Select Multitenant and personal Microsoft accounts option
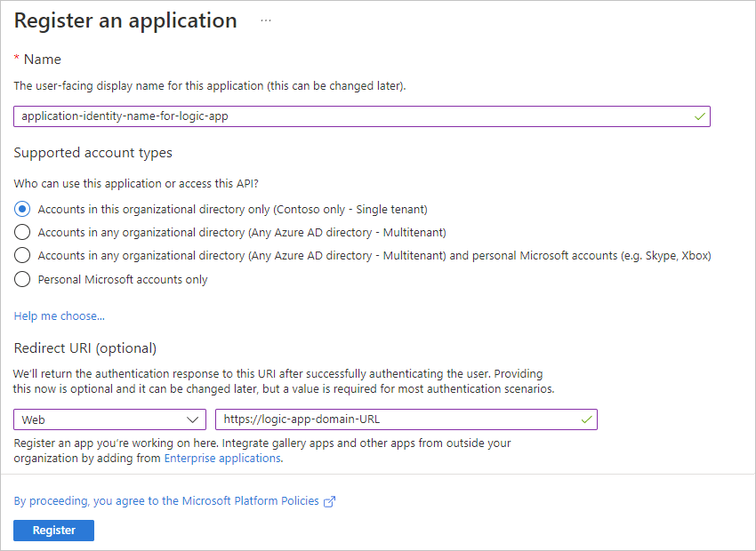756x551 pixels. pos(23,256)
